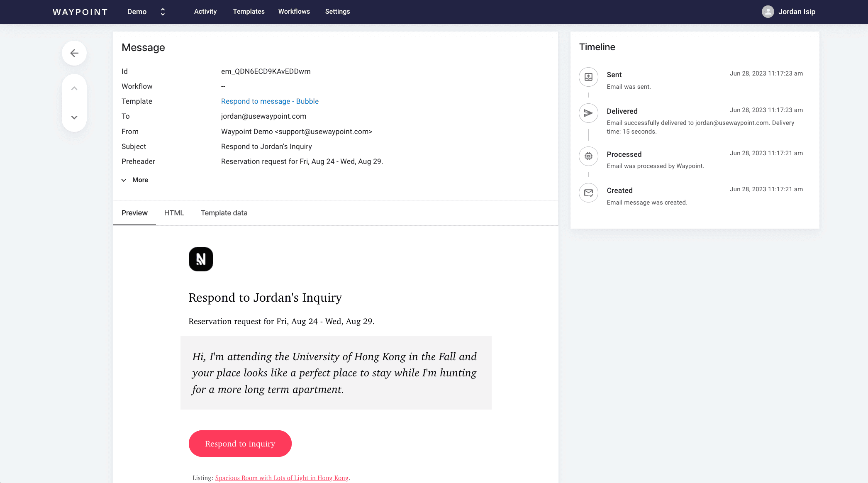Switch to the Template data tab
The width and height of the screenshot is (868, 483).
[224, 213]
